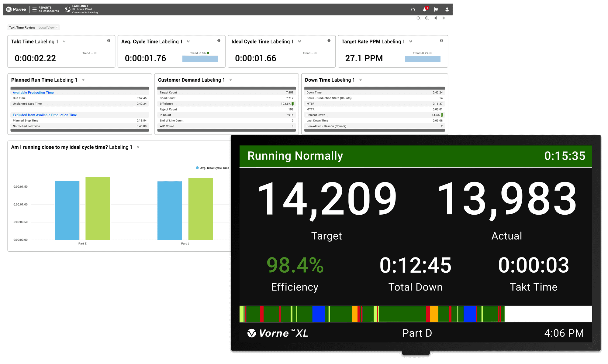
Task: Click Down - Production State (Counts) row
Action: click(375, 98)
